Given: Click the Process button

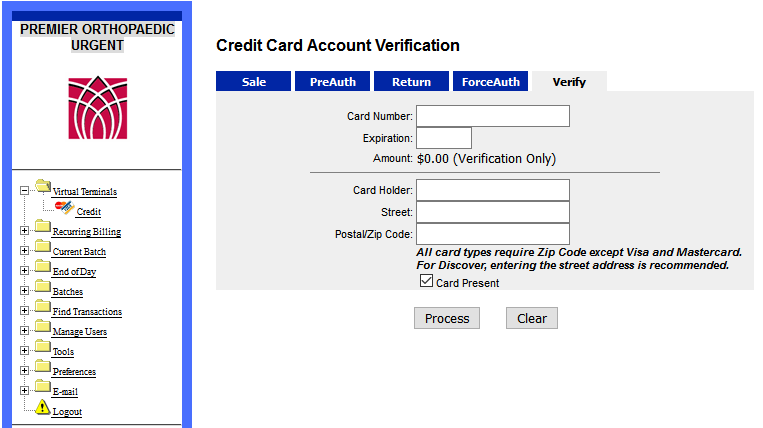Looking at the screenshot, I should coord(447,318).
